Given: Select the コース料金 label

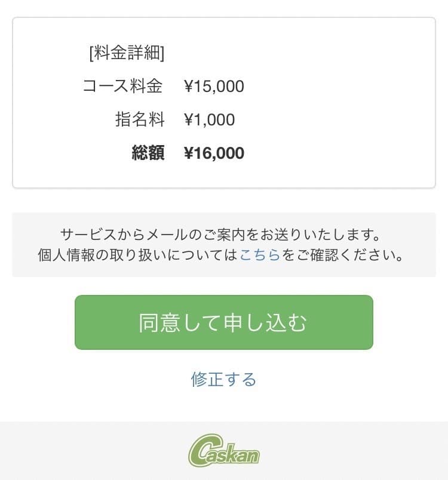Looking at the screenshot, I should point(123,87).
